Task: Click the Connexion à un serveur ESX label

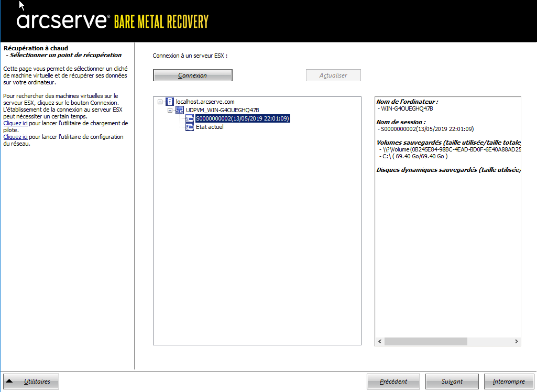Action: 190,56
